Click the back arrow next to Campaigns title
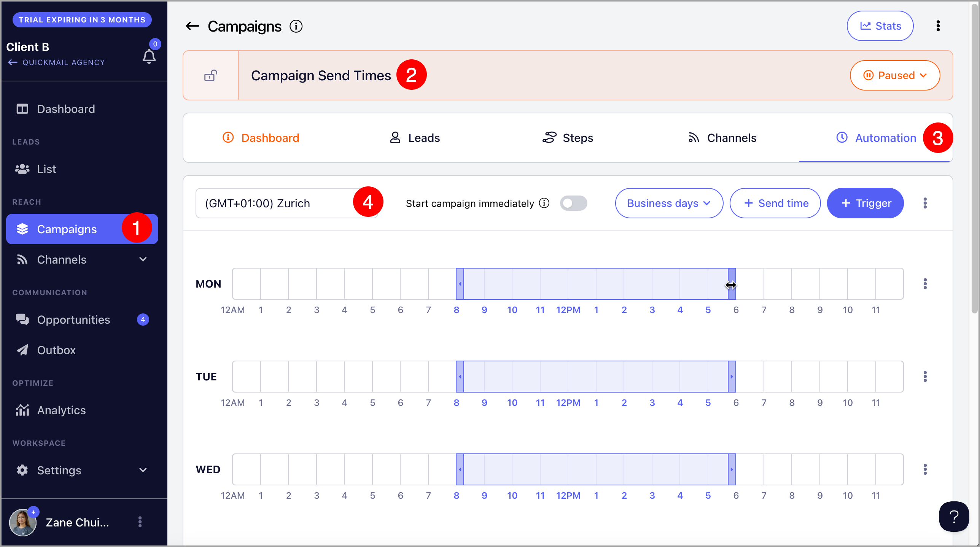 point(192,26)
